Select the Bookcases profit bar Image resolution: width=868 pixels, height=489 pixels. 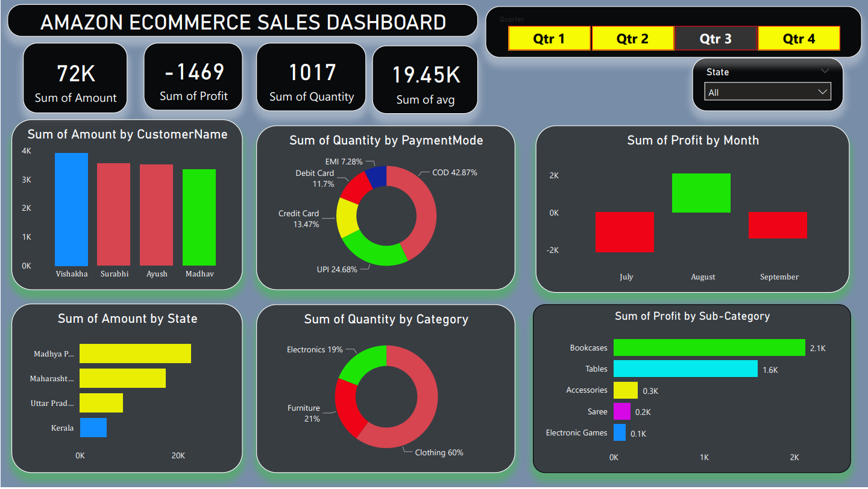pos(708,347)
